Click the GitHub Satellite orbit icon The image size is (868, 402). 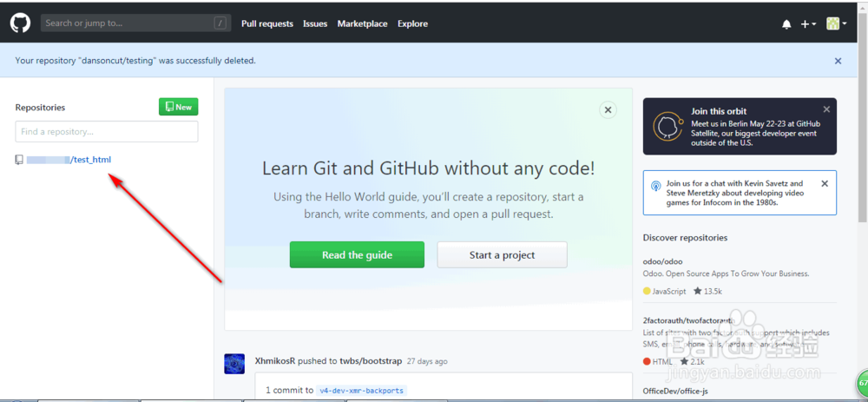667,126
